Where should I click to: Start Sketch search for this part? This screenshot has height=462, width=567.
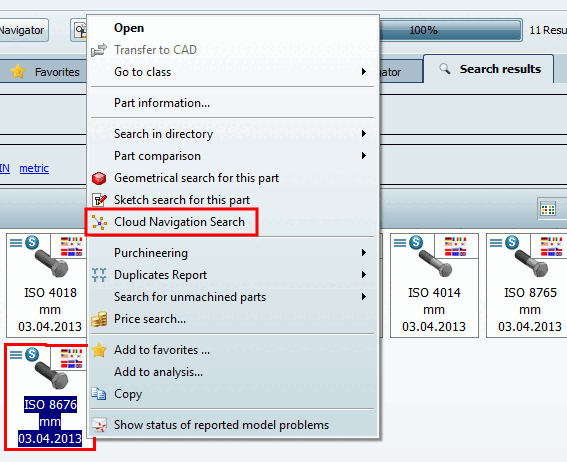coord(232,200)
